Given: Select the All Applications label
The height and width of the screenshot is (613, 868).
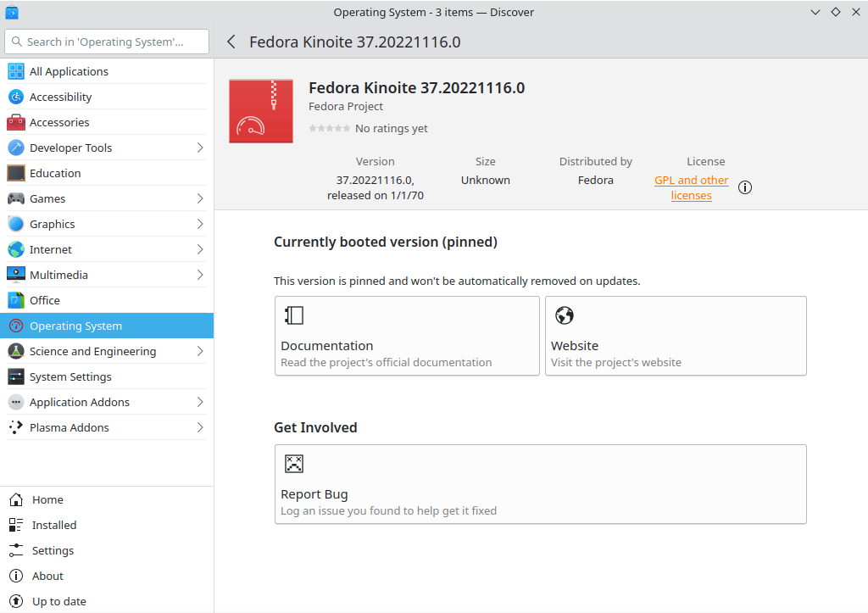Looking at the screenshot, I should click(70, 72).
